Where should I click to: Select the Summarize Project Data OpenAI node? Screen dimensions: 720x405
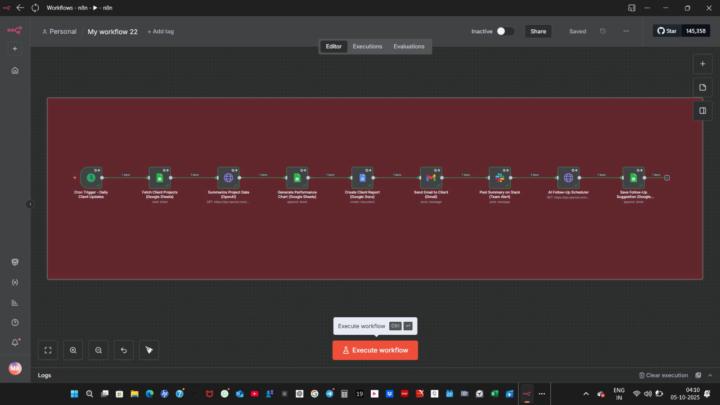click(x=228, y=178)
